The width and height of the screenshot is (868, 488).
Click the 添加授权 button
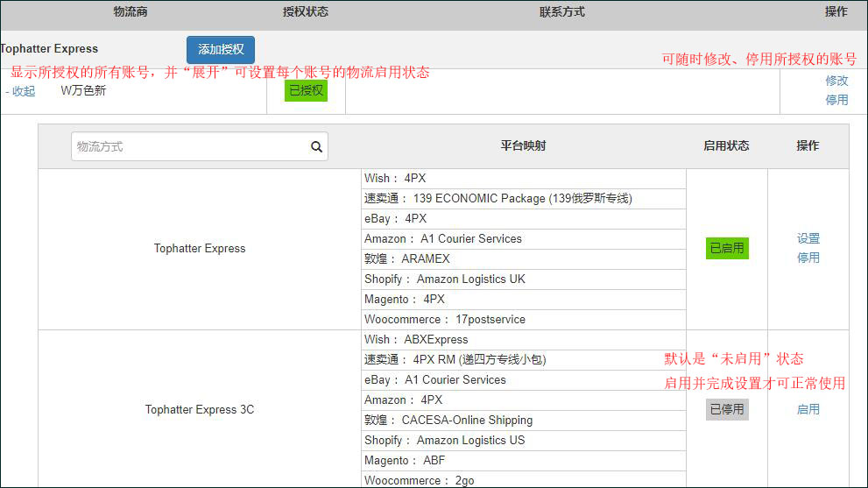(221, 49)
